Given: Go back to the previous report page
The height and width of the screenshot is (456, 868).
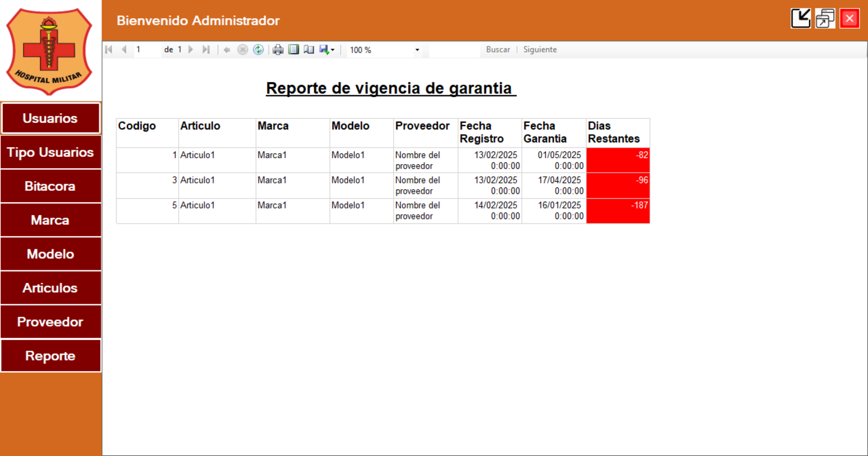Looking at the screenshot, I should (x=124, y=50).
